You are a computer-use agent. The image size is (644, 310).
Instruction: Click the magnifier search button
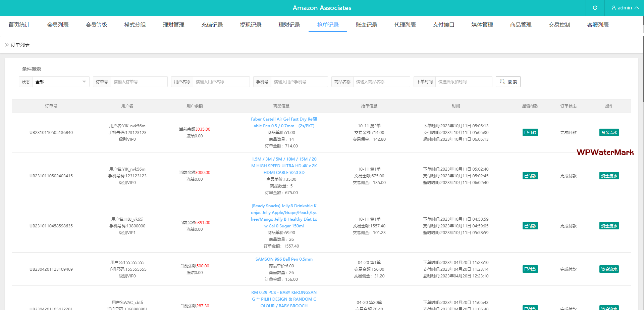point(508,82)
